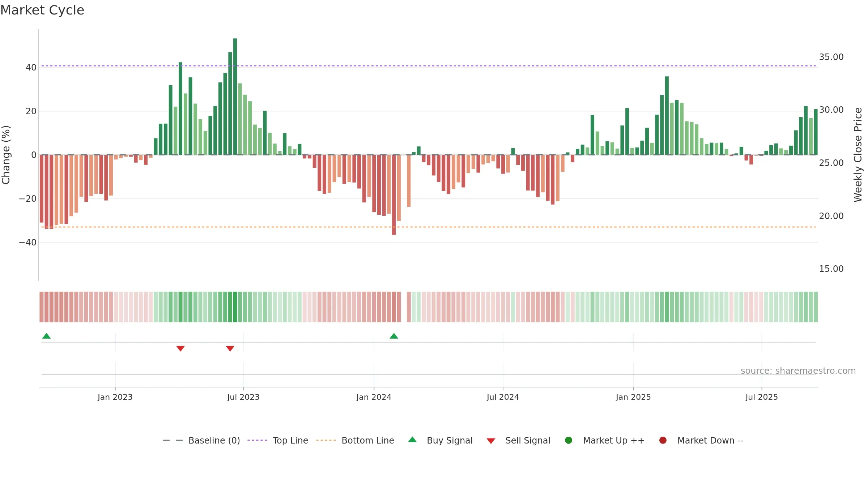Select the red sell signal marker closest to Jul 2023
Screen dimensions: 868x488
click(230, 348)
